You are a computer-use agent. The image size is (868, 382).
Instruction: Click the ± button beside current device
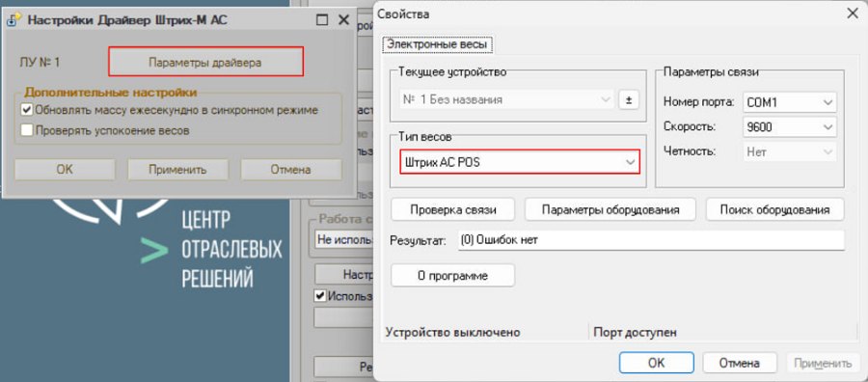click(x=628, y=100)
